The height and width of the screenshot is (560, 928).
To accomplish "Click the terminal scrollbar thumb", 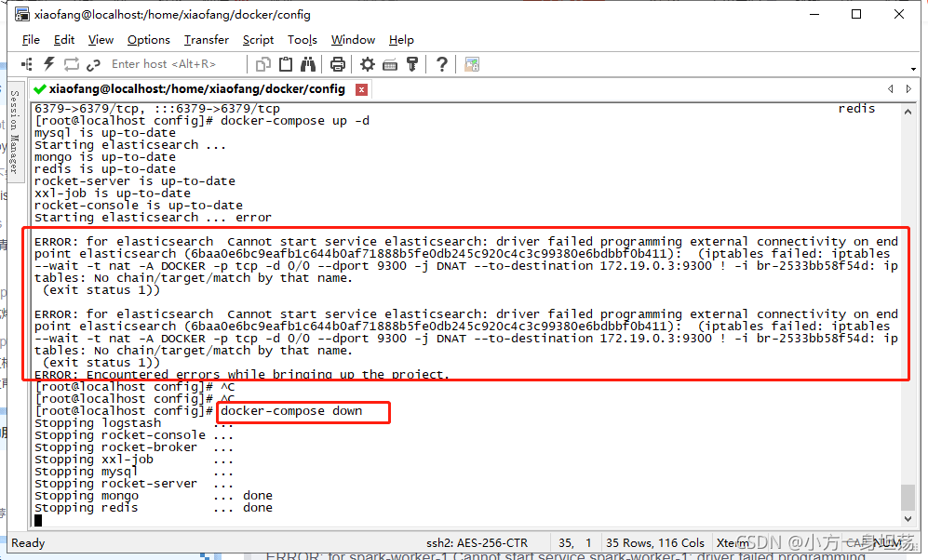I will click(x=908, y=497).
